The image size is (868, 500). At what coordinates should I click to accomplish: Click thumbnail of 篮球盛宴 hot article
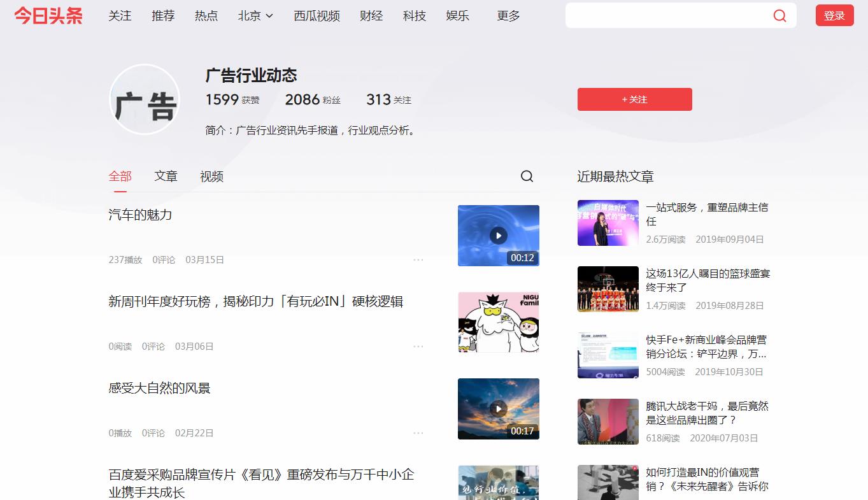tap(608, 289)
